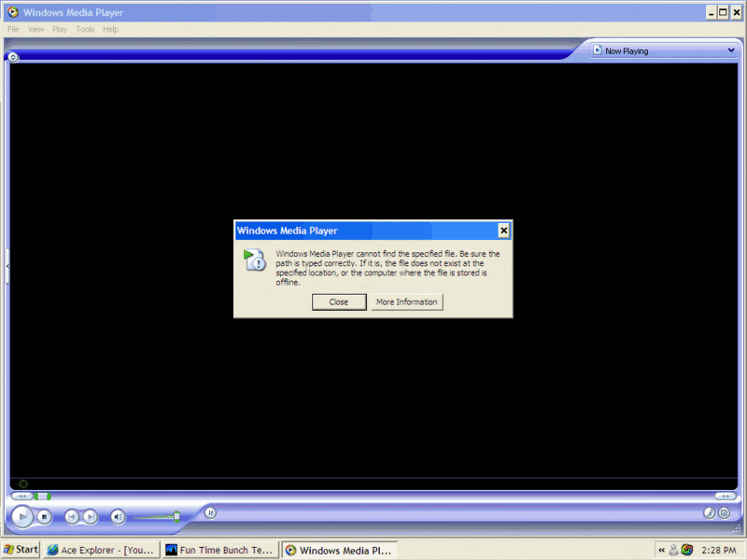The height and width of the screenshot is (560, 747).
Task: Click the More Information button
Action: [x=406, y=301]
